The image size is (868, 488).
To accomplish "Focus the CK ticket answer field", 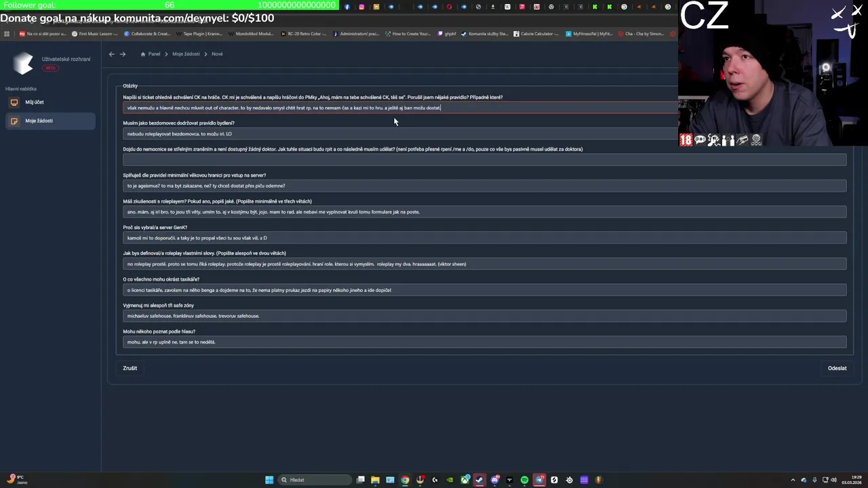I will tap(400, 108).
